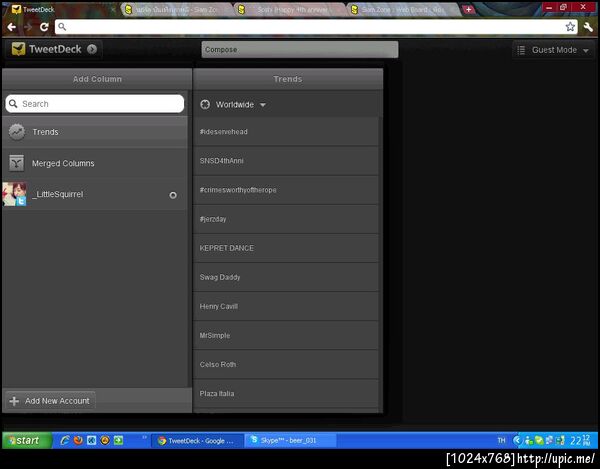Click the orange round quick launch icon
600x469 pixels.
click(x=105, y=440)
